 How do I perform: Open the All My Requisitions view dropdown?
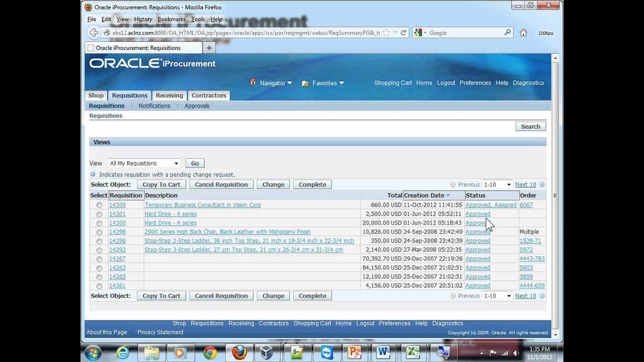(x=144, y=163)
